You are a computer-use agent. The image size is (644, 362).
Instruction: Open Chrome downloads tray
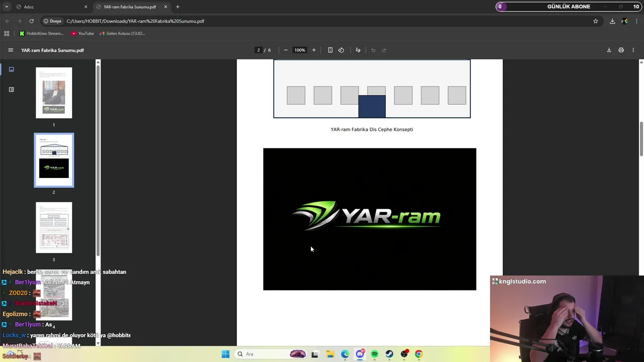(x=612, y=21)
